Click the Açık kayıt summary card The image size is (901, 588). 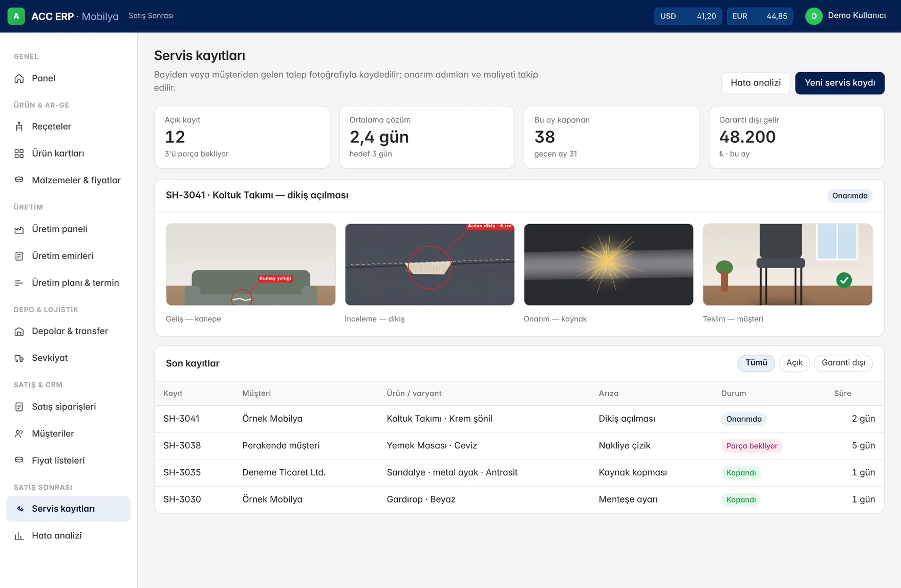[242, 137]
